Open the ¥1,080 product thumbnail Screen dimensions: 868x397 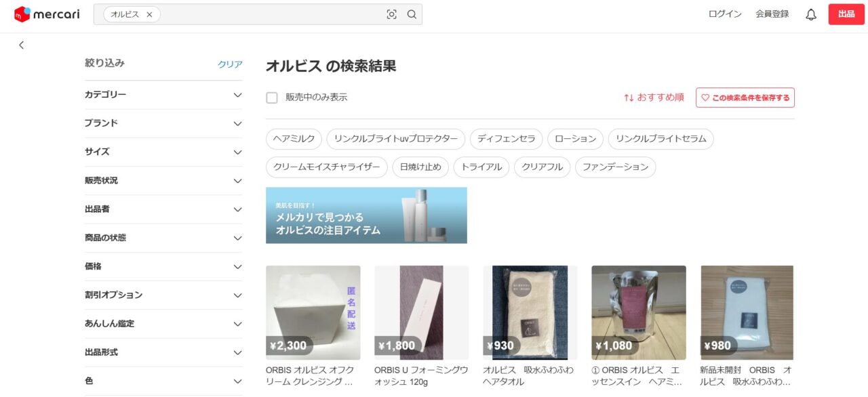point(639,312)
